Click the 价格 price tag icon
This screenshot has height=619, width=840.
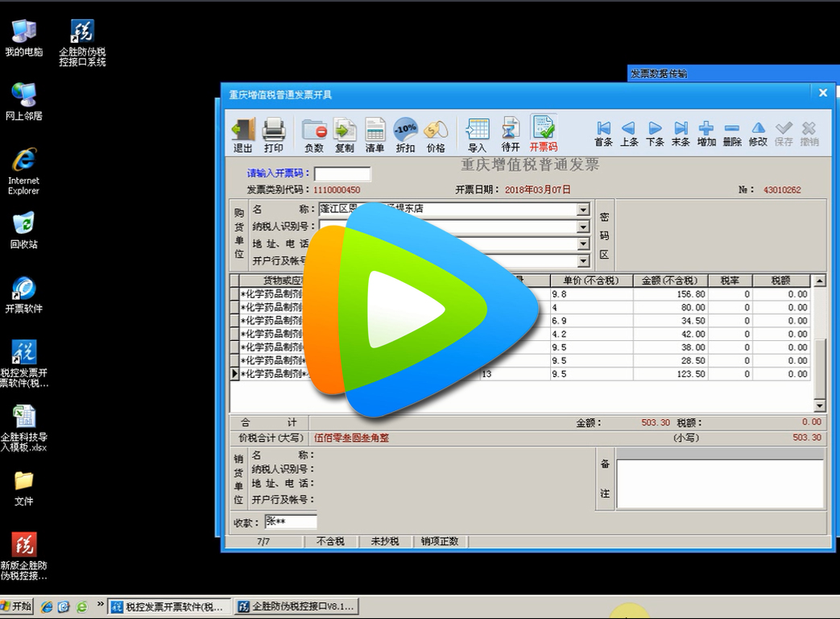tap(436, 135)
